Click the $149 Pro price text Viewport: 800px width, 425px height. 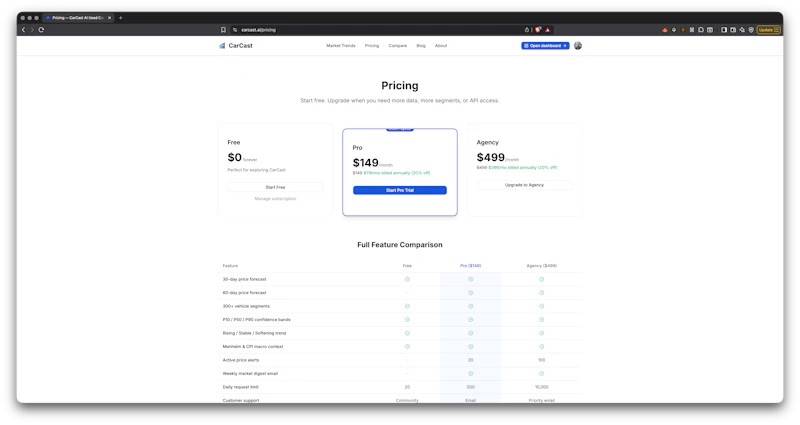click(x=365, y=163)
